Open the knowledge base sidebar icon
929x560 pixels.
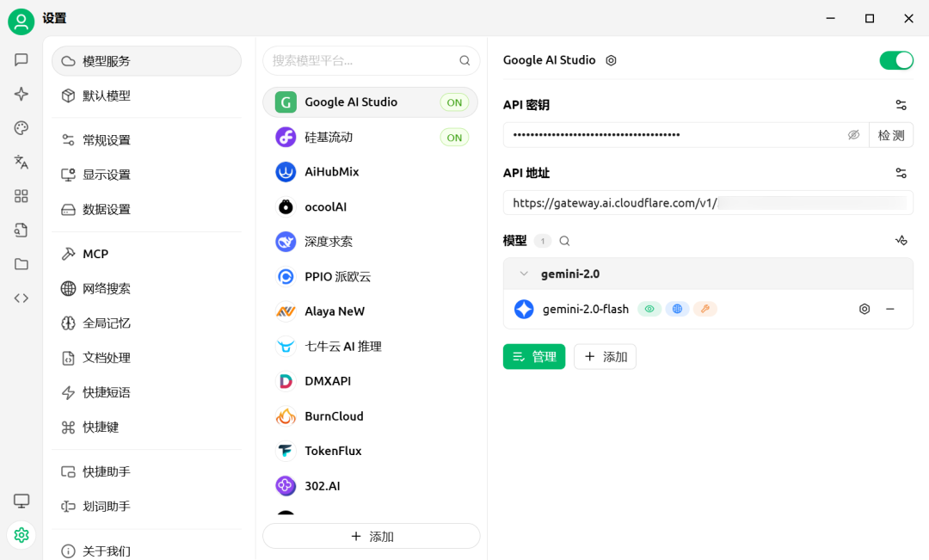22,230
